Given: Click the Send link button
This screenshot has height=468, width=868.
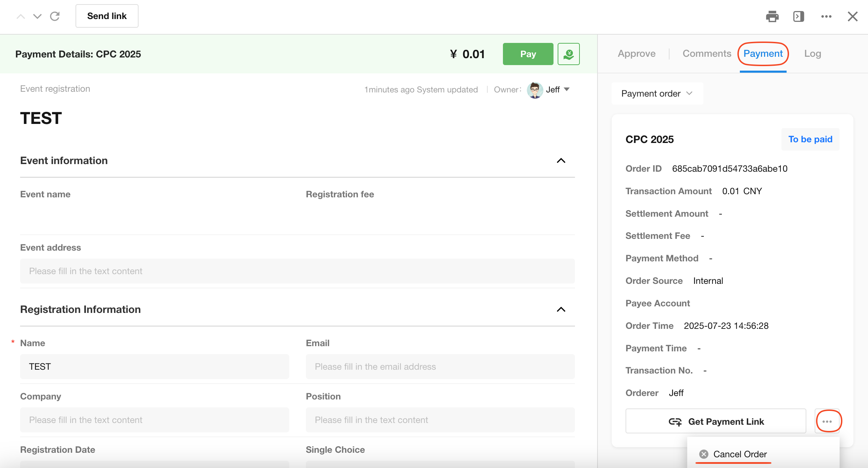Looking at the screenshot, I should [x=107, y=16].
